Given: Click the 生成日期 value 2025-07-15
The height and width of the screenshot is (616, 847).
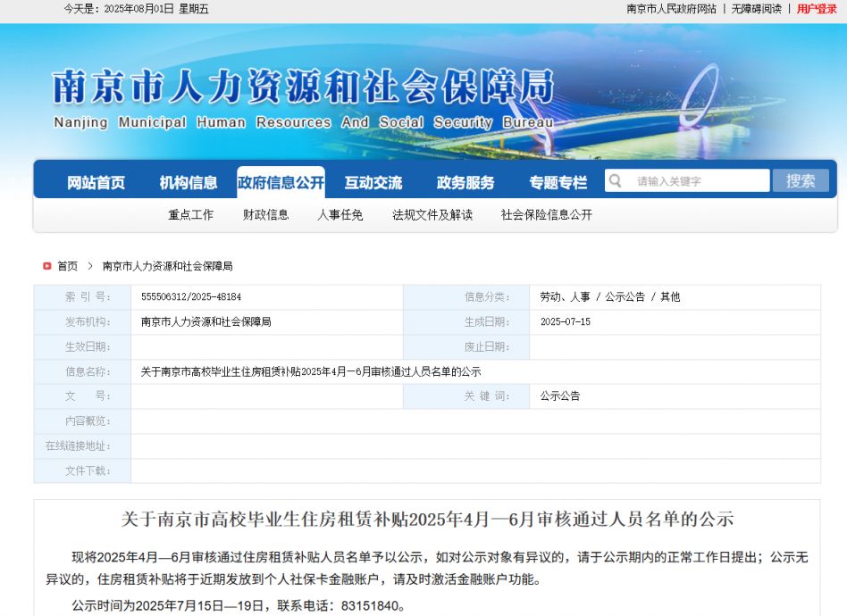Looking at the screenshot, I should pos(566,321).
